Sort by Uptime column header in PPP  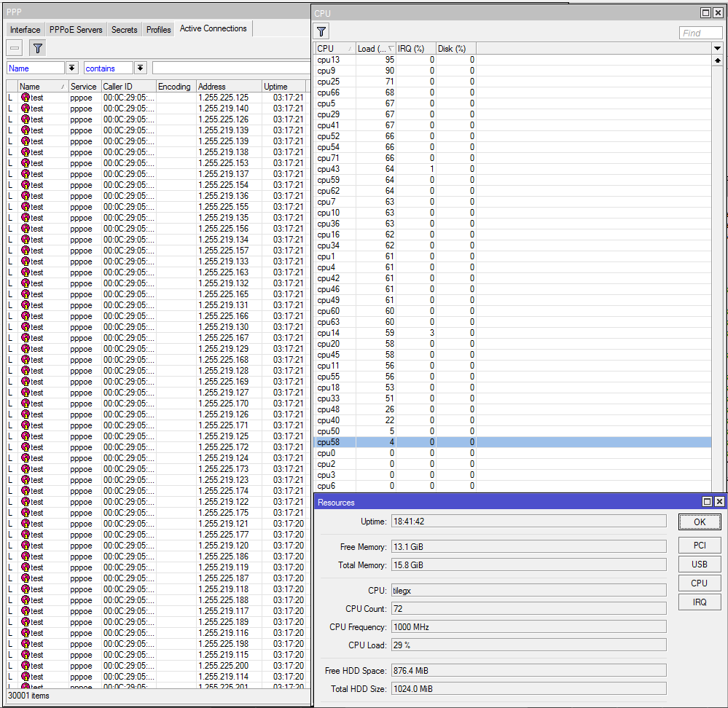point(283,86)
